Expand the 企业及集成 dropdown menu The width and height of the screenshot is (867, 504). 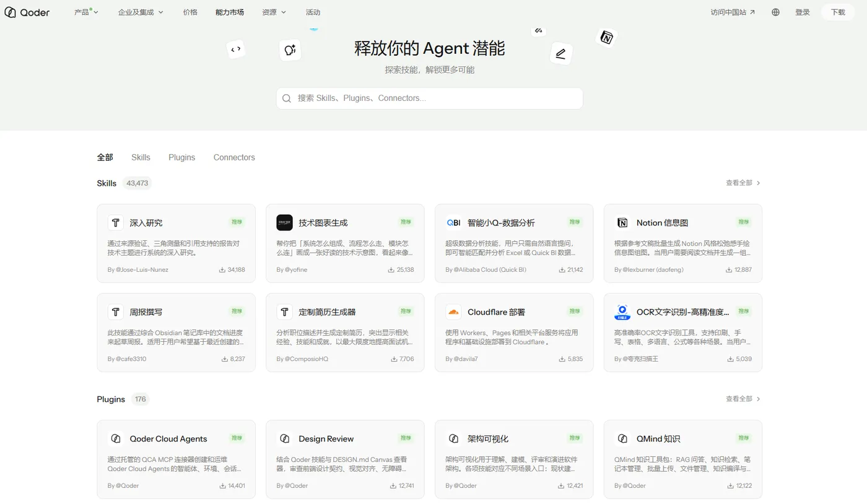point(141,12)
